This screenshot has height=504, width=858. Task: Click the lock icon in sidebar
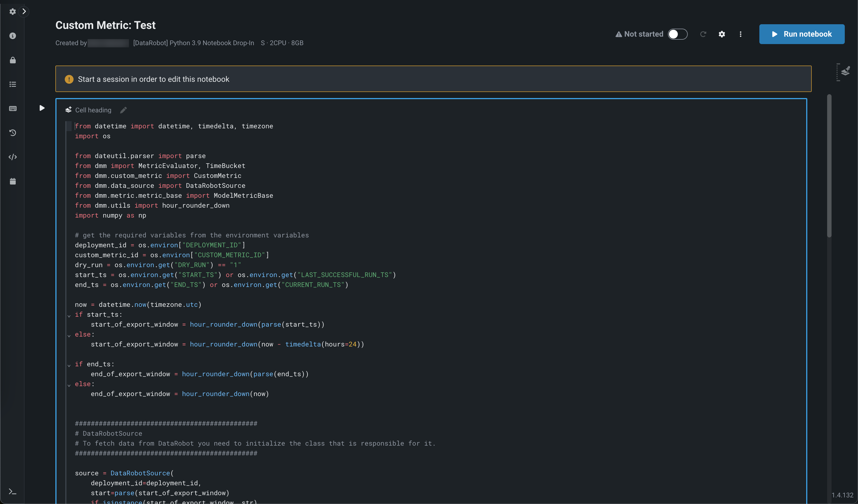tap(13, 60)
